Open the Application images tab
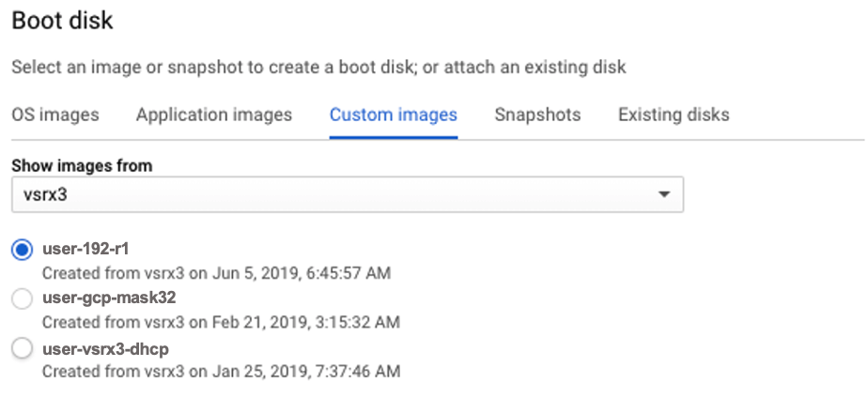 click(214, 115)
